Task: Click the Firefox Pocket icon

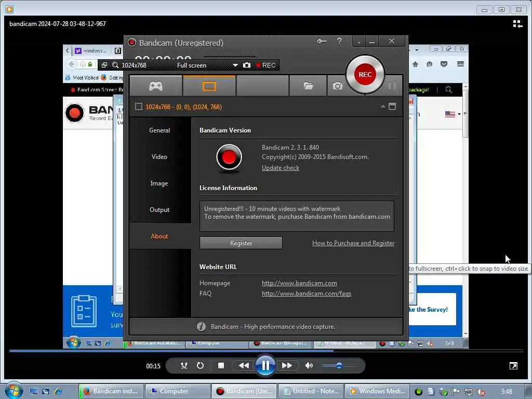Action: tap(444, 64)
